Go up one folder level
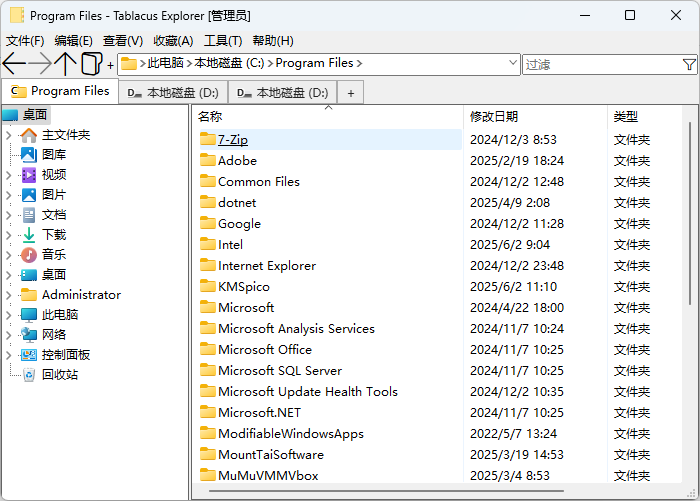Screen dimensions: 700x501 [66, 64]
